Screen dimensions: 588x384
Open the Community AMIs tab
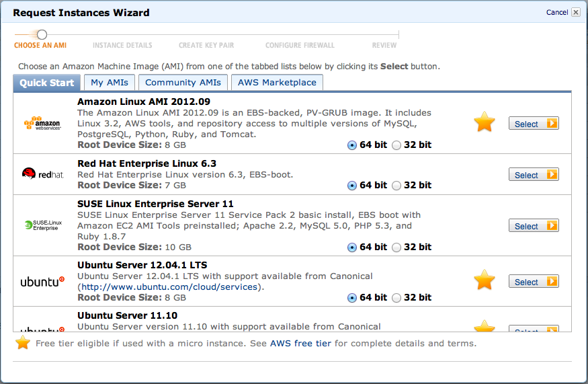click(183, 83)
